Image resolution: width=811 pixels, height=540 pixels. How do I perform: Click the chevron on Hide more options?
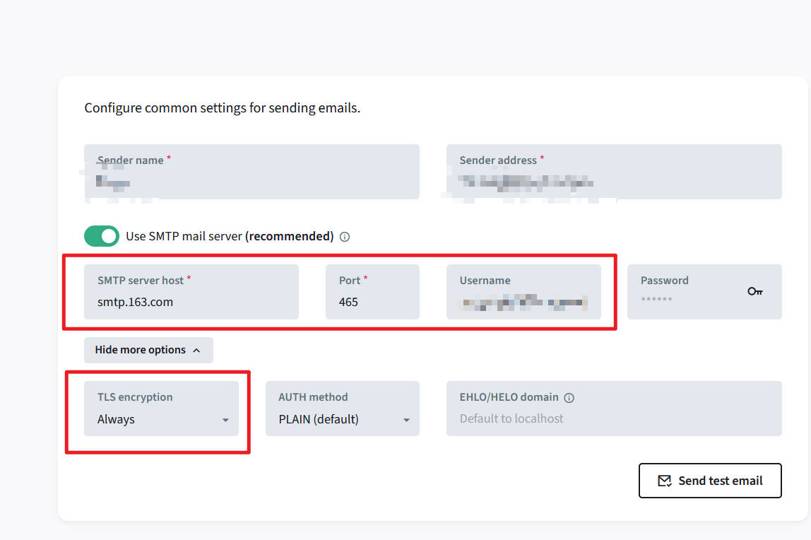[196, 350]
